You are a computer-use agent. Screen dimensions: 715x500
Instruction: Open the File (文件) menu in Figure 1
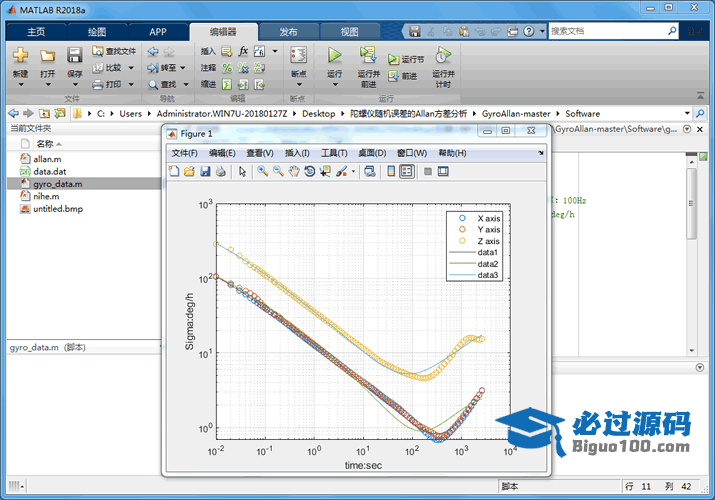(184, 153)
